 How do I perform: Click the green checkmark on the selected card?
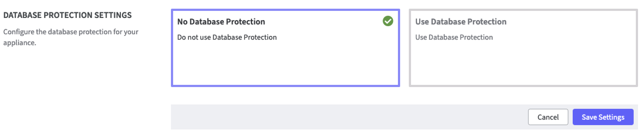coord(388,21)
